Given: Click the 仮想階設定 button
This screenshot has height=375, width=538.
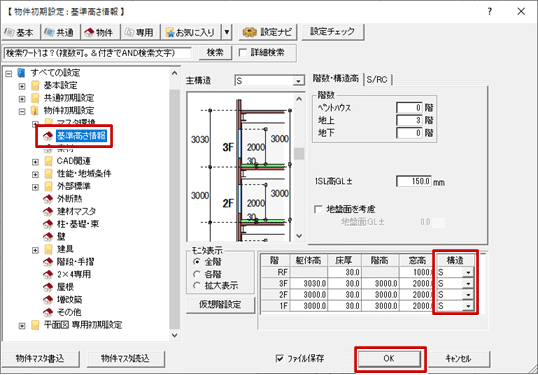Looking at the screenshot, I should 220,305.
